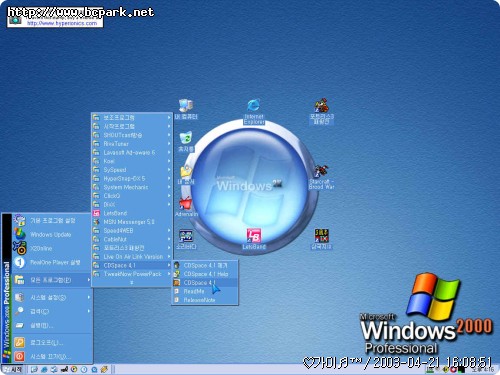This screenshot has height=375, width=500.
Task: Open the My Computer desktop icon
Action: [186, 109]
